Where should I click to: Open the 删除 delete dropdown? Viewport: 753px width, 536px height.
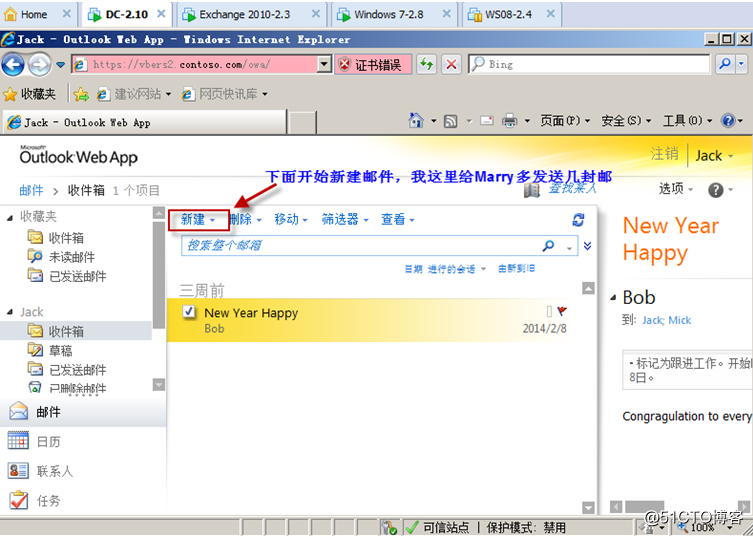(x=245, y=219)
